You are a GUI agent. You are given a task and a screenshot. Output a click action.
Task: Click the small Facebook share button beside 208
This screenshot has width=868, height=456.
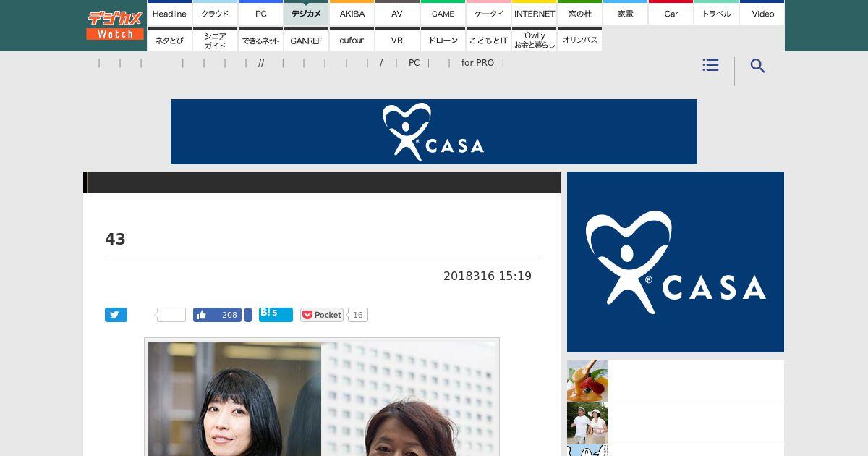(248, 315)
